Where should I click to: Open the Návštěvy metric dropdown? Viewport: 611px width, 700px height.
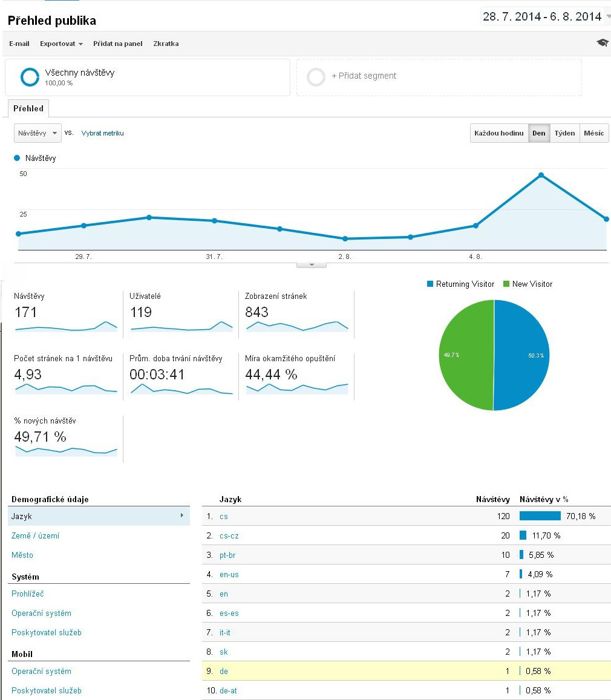click(x=38, y=133)
